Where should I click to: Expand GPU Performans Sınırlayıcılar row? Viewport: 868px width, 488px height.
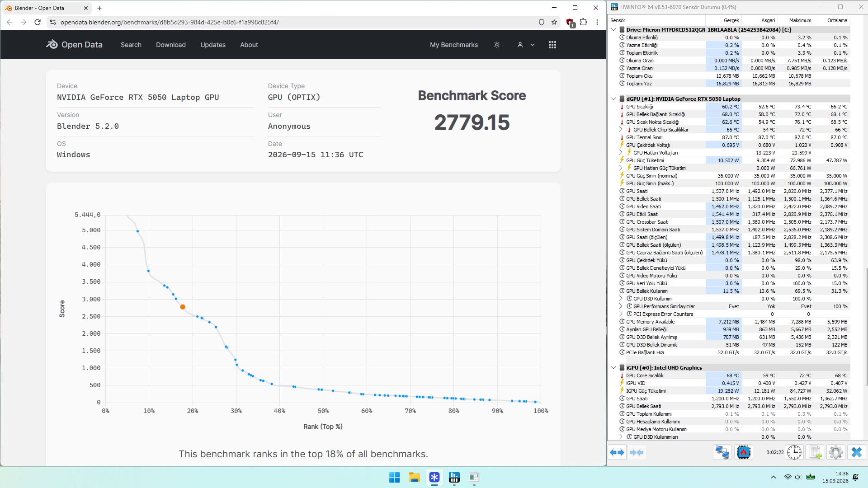click(621, 306)
